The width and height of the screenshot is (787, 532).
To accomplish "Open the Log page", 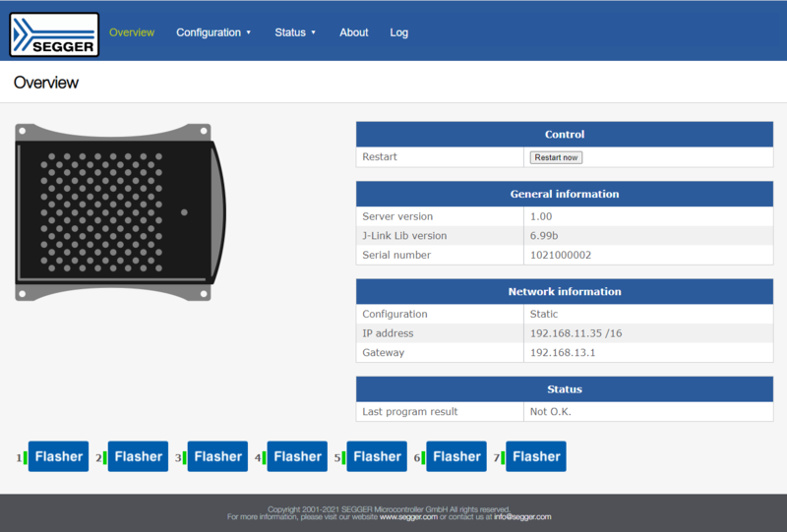I will (398, 32).
